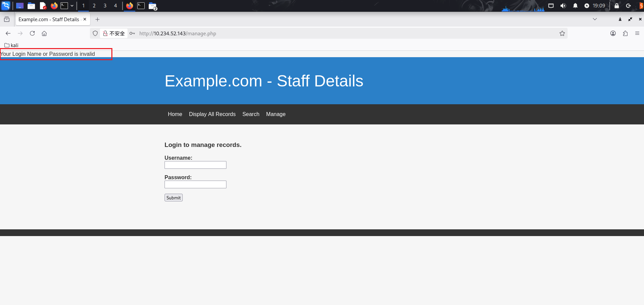
Task: Open Firefox account profile icon
Action: [x=613, y=33]
